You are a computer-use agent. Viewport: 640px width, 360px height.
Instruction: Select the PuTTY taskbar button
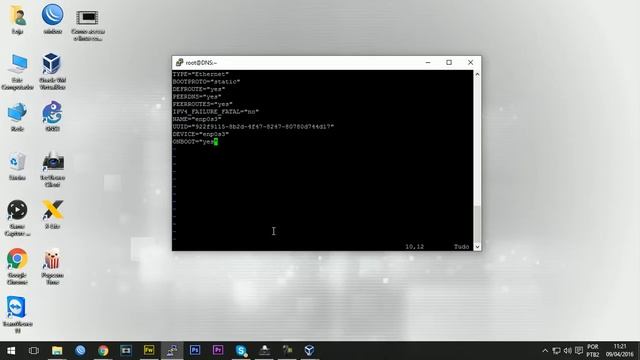[172, 350]
